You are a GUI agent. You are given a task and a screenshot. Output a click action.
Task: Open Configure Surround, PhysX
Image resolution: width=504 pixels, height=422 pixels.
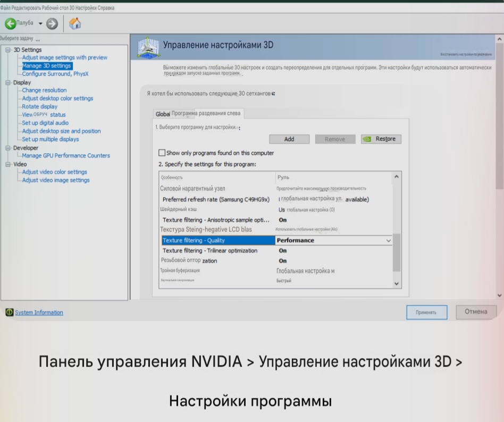point(55,74)
